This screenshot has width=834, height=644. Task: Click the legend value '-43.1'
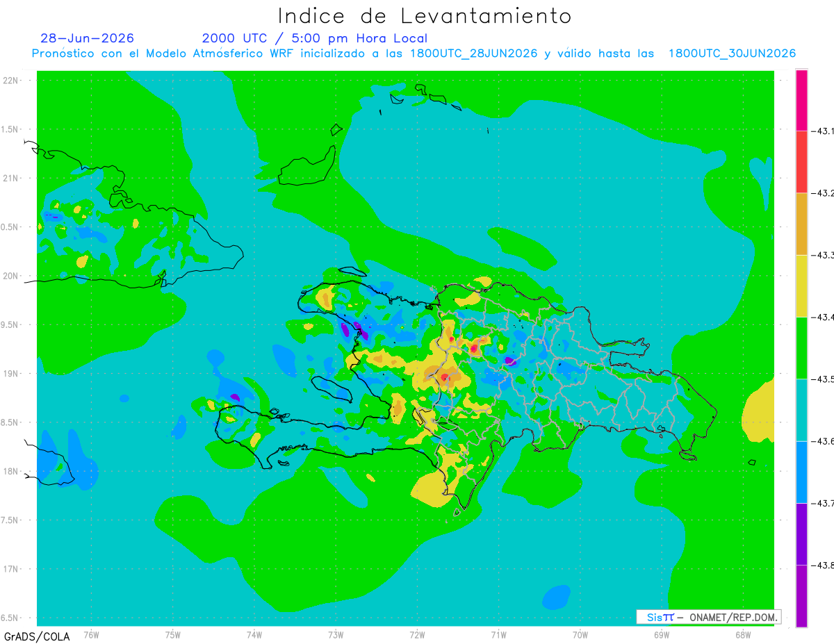pyautogui.click(x=821, y=131)
